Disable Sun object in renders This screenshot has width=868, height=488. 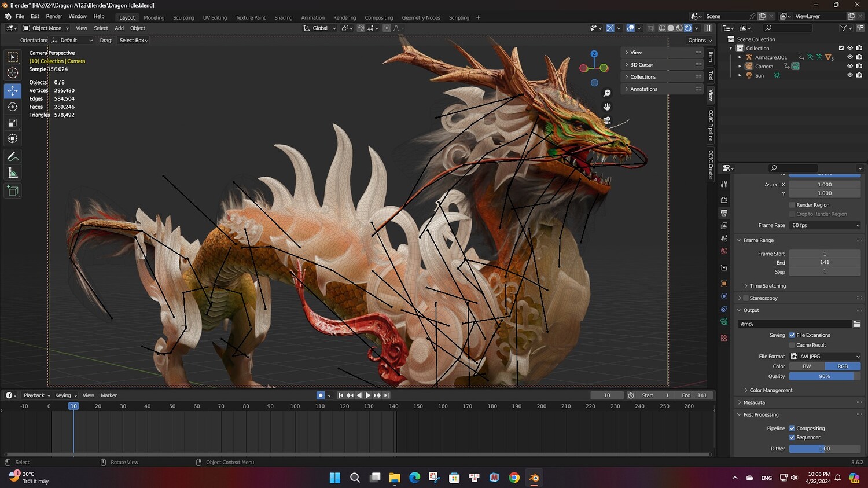(x=859, y=75)
